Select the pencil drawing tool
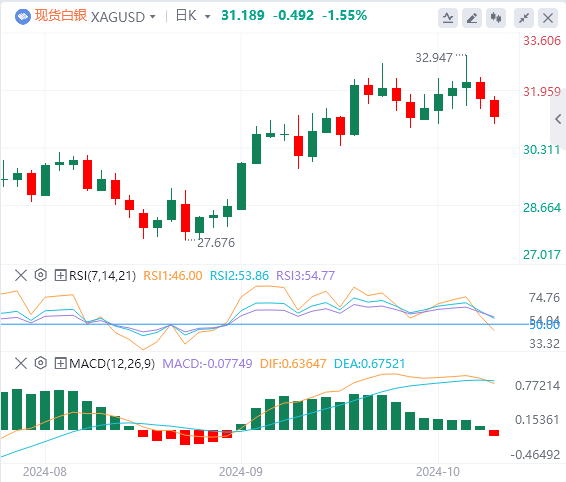 coord(472,18)
